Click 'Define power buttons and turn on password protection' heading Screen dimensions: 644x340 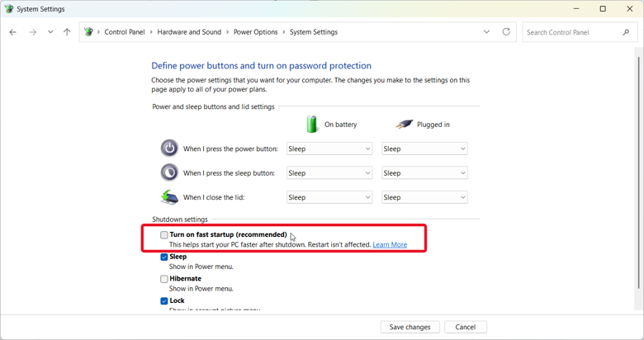[261, 66]
